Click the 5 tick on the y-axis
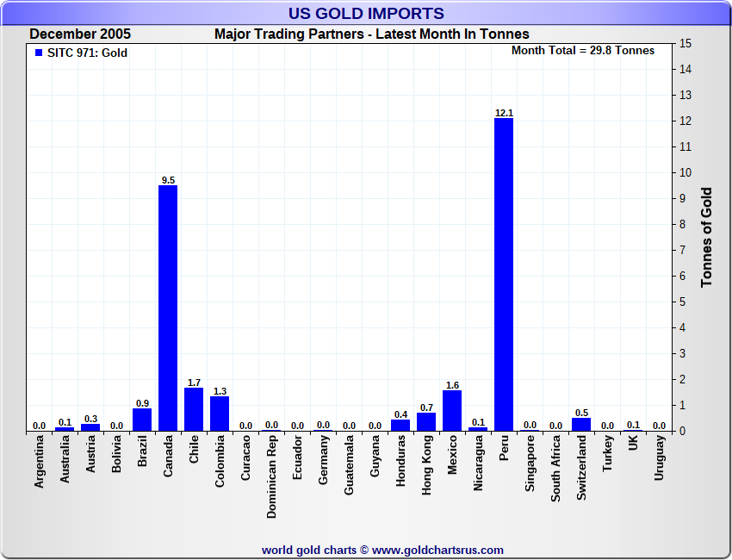Viewport: 732px width, 560px height. (x=683, y=302)
